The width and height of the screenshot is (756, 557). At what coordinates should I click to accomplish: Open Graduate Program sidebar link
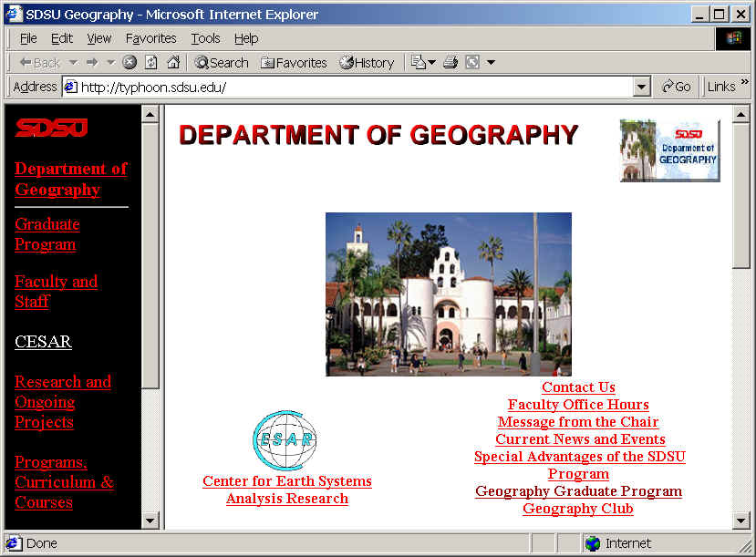[47, 234]
